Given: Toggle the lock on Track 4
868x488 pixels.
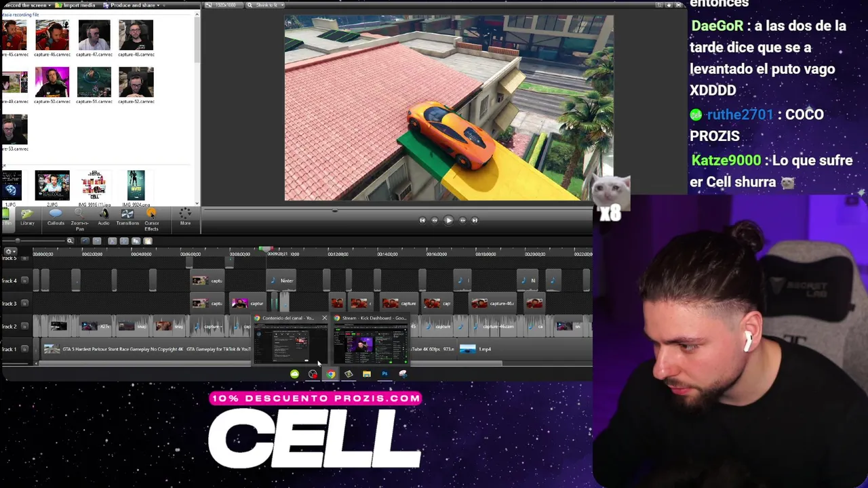Looking at the screenshot, I should [25, 281].
